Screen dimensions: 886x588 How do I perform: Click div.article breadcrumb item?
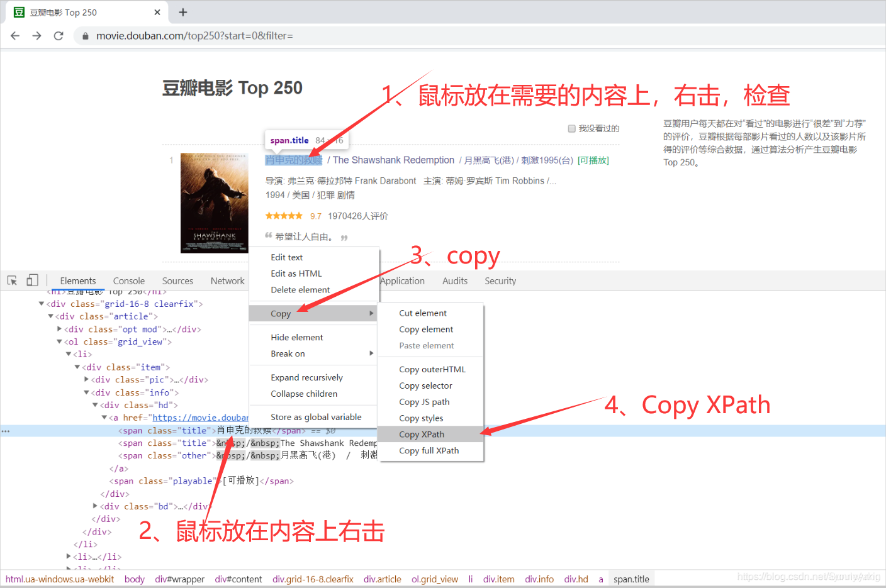tap(383, 579)
